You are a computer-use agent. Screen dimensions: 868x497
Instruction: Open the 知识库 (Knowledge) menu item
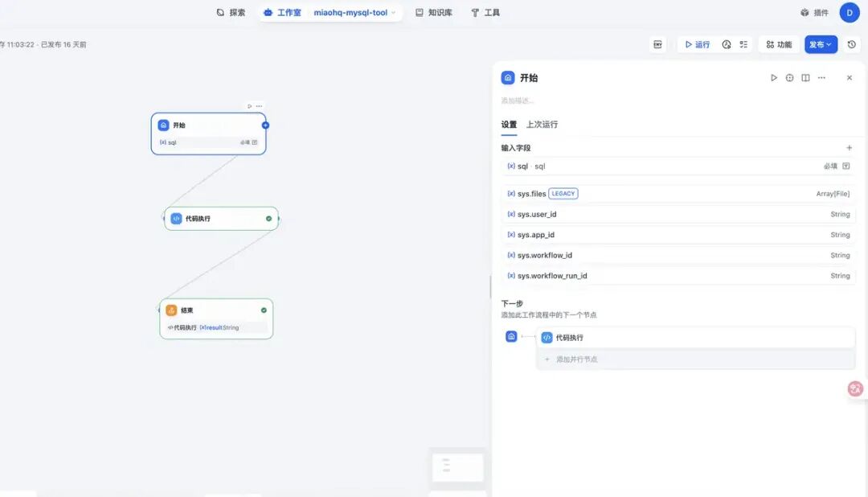[434, 12]
